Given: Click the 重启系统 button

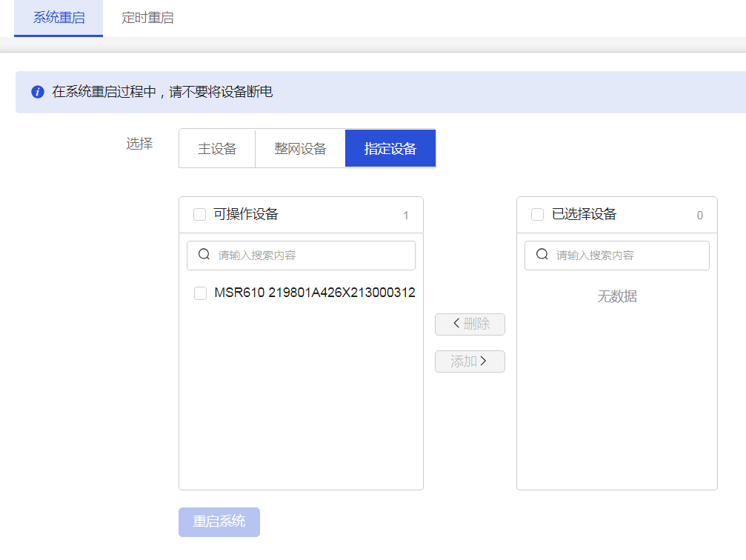Looking at the screenshot, I should coord(219,521).
